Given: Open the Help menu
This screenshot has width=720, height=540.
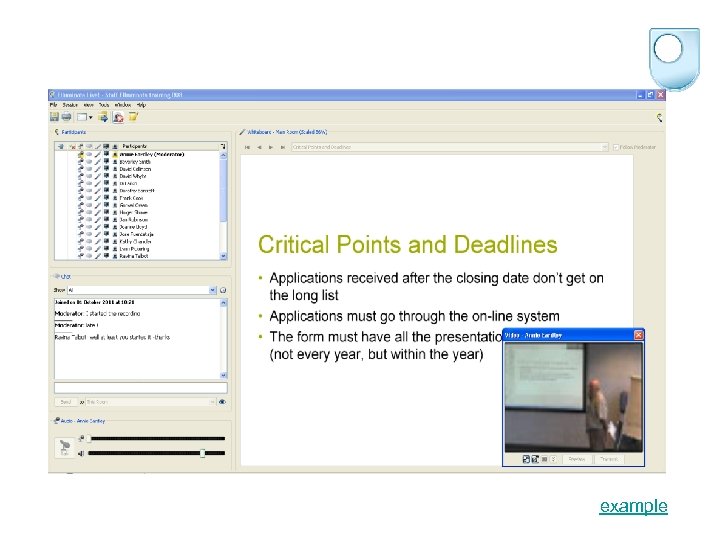Looking at the screenshot, I should [x=141, y=105].
